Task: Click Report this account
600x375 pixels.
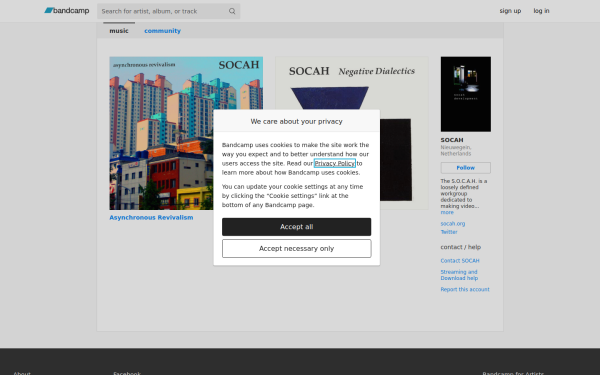Action: (x=465, y=289)
